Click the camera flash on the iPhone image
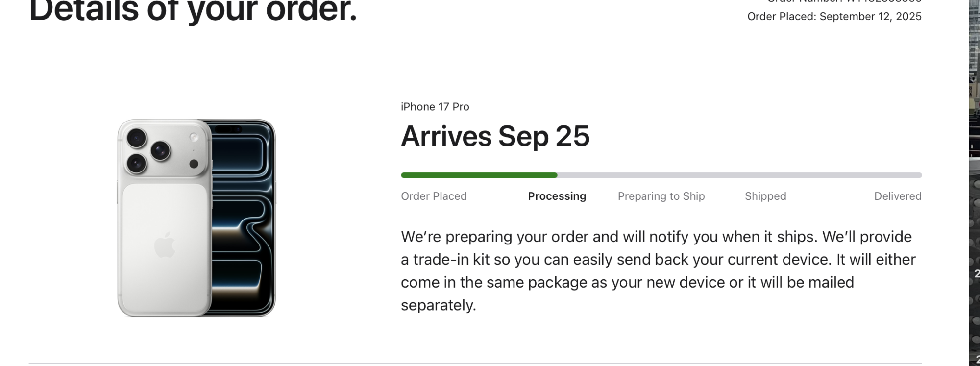The image size is (980, 366). pyautogui.click(x=194, y=137)
